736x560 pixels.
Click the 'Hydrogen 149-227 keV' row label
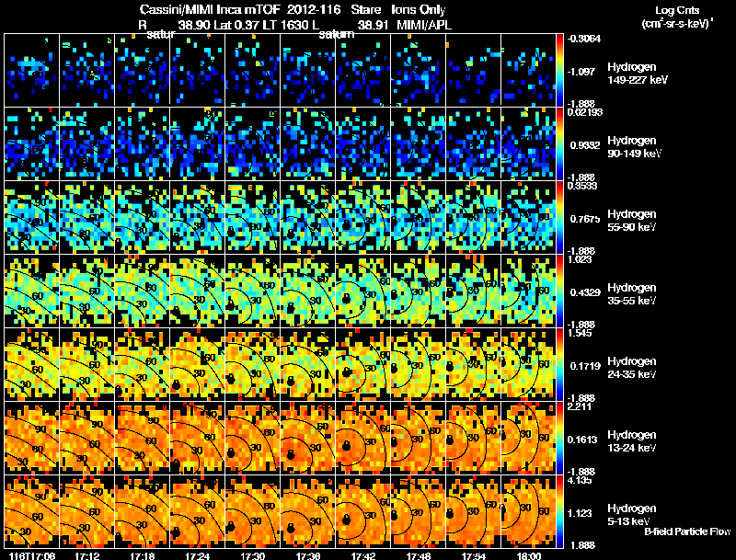click(637, 74)
